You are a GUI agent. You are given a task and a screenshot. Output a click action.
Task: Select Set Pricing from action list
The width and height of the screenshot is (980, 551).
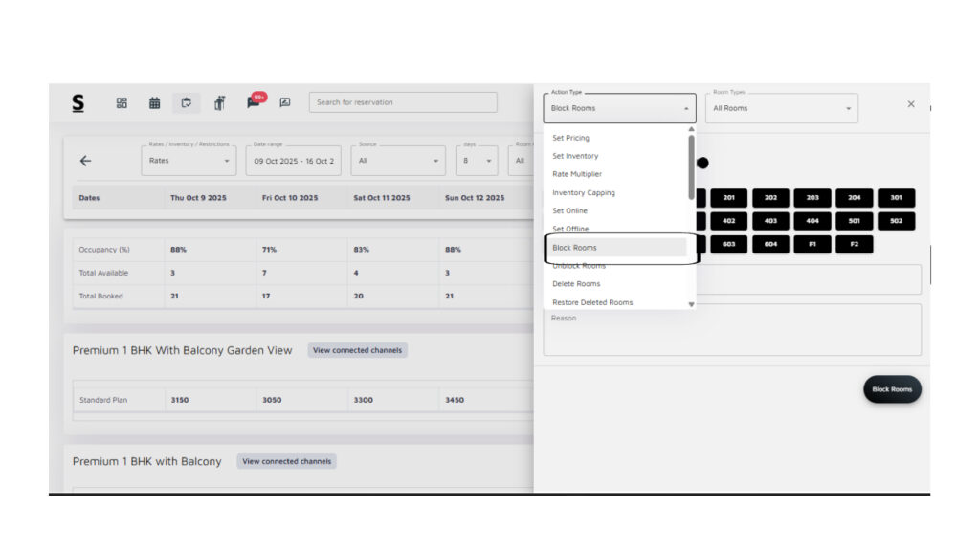570,138
